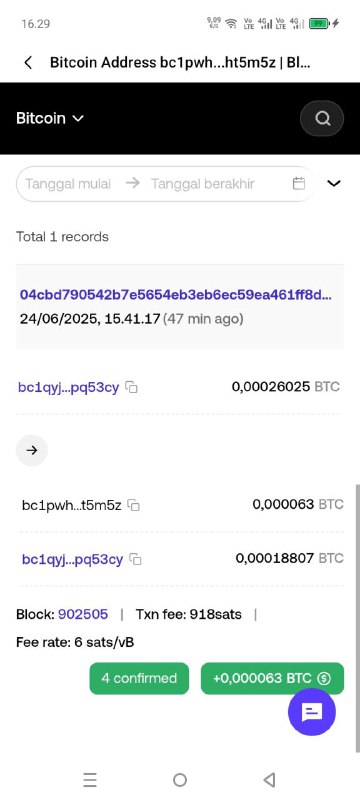Open the search magnifier button
Viewport: 360px width, 800px height.
click(322, 118)
